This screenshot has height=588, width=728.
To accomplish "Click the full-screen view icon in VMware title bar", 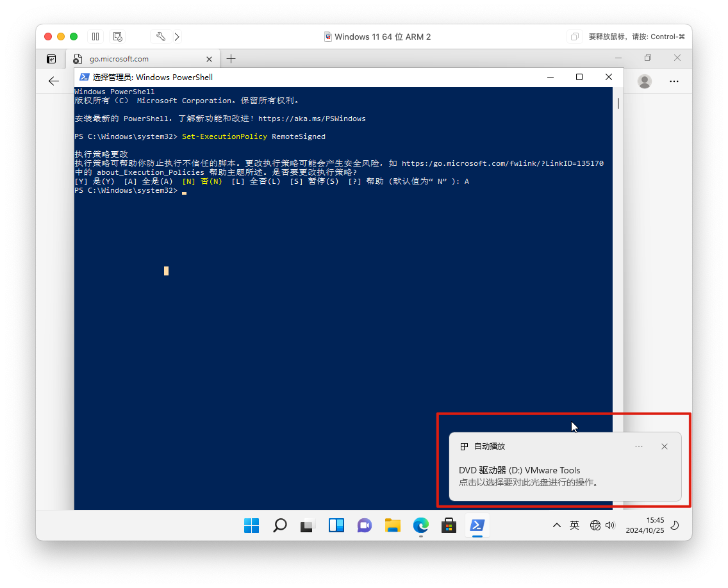I will coord(574,37).
